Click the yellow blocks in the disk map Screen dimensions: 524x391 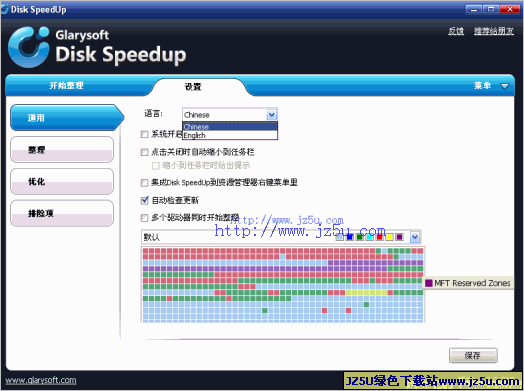point(366,293)
